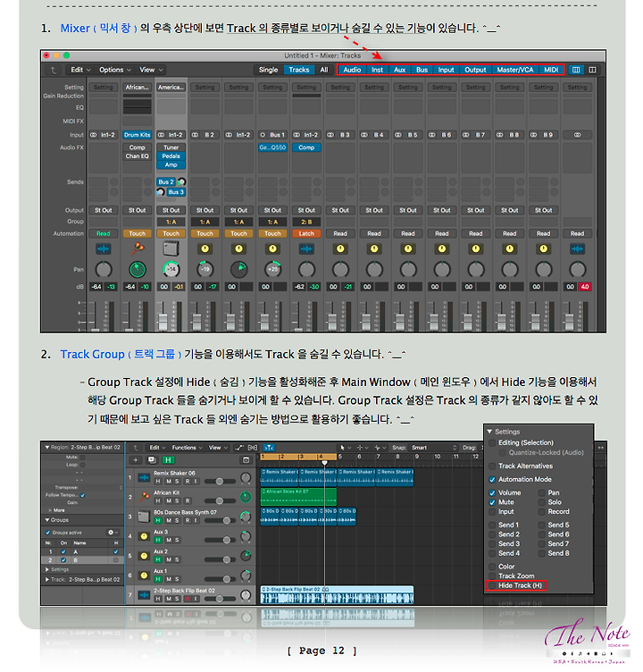Click the Flex view icon in toolbar
This screenshot has width=643, height=672.
coord(253,448)
